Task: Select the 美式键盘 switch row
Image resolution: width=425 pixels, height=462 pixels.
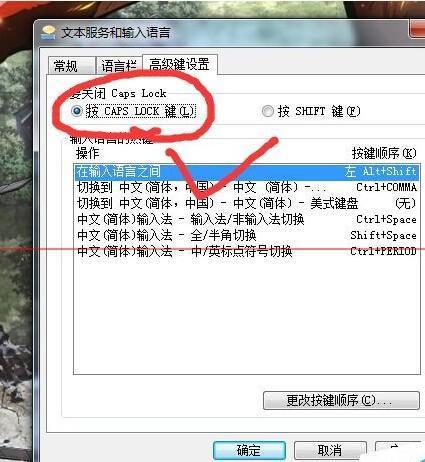Action: pyautogui.click(x=246, y=203)
